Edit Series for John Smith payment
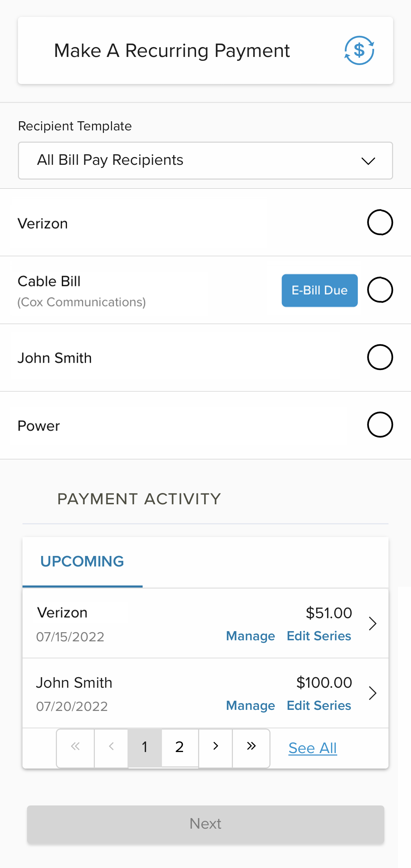This screenshot has width=411, height=868. tap(319, 706)
